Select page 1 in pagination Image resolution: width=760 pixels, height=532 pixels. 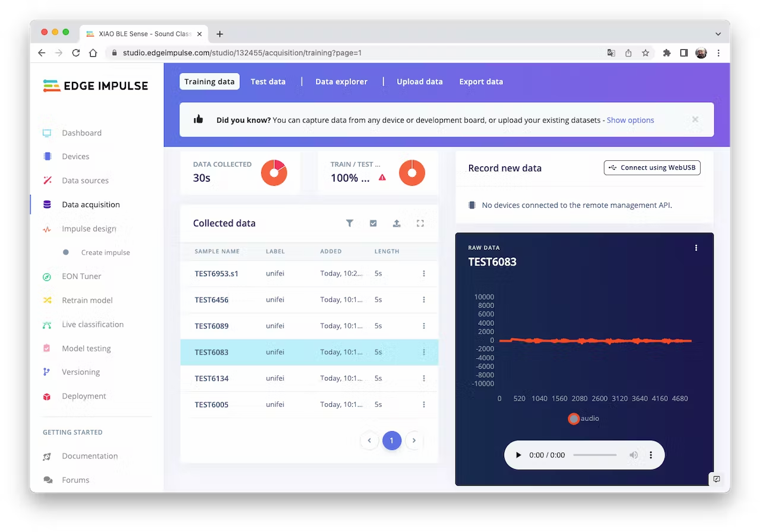click(392, 441)
